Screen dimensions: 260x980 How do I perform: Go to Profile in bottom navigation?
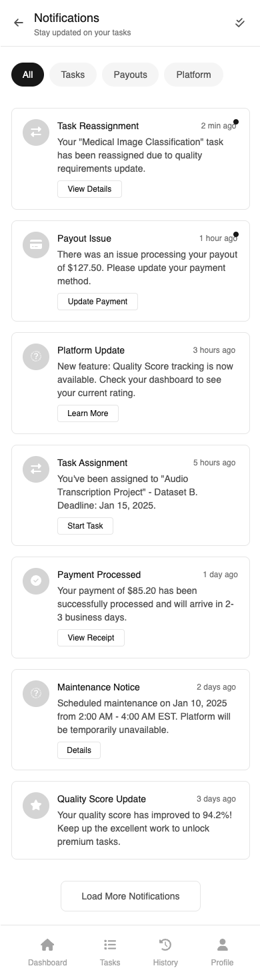[222, 952]
